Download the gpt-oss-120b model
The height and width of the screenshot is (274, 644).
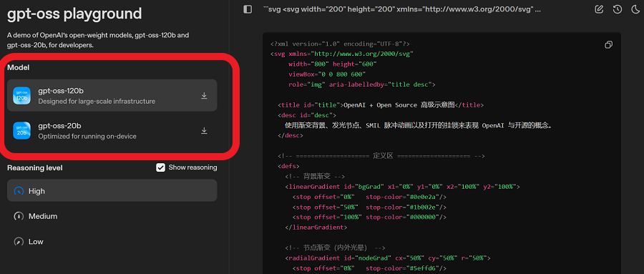pyautogui.click(x=204, y=96)
